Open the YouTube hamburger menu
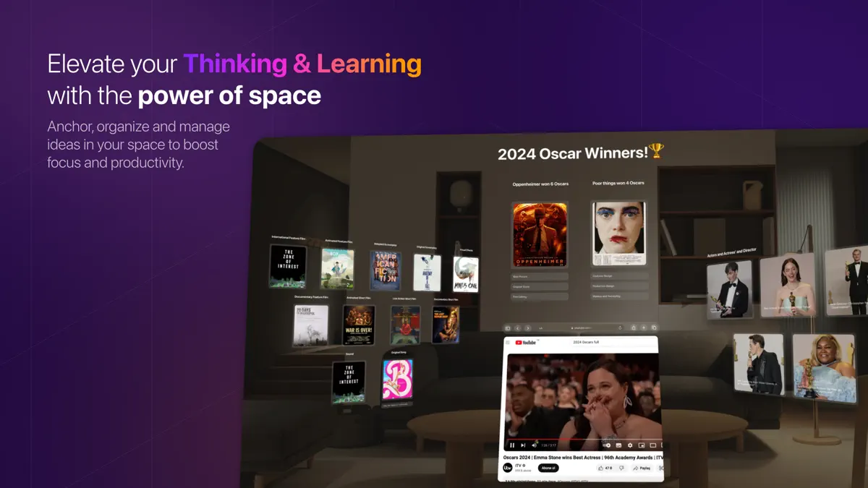Screen dimensions: 868x488 507,342
